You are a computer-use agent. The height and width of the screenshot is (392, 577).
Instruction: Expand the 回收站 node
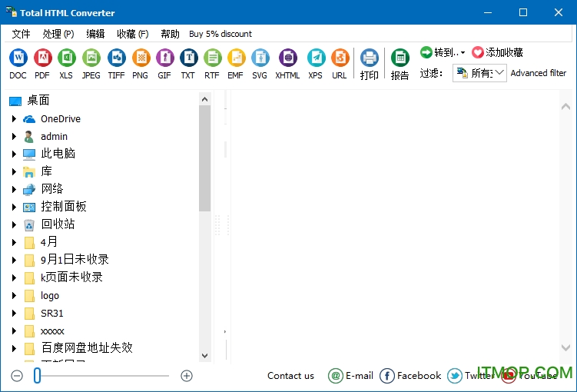14,224
